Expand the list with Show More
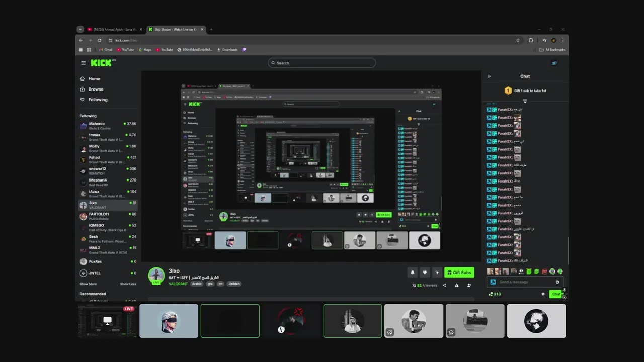This screenshot has width=644, height=362. [88, 284]
